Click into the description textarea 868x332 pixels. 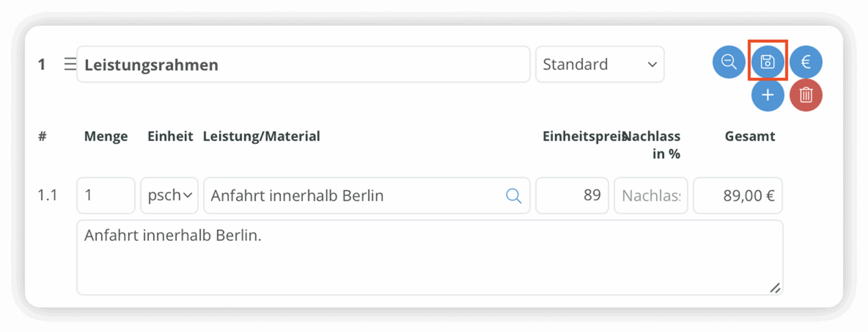point(430,258)
